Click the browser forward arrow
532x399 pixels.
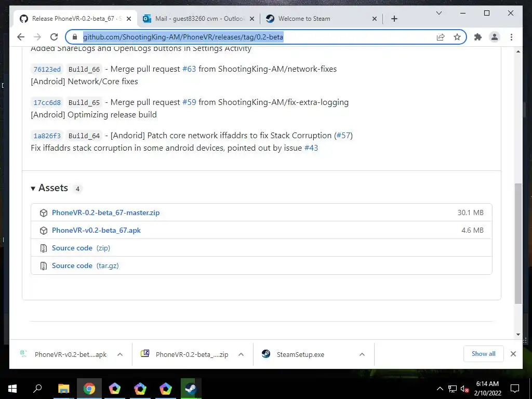click(x=37, y=37)
